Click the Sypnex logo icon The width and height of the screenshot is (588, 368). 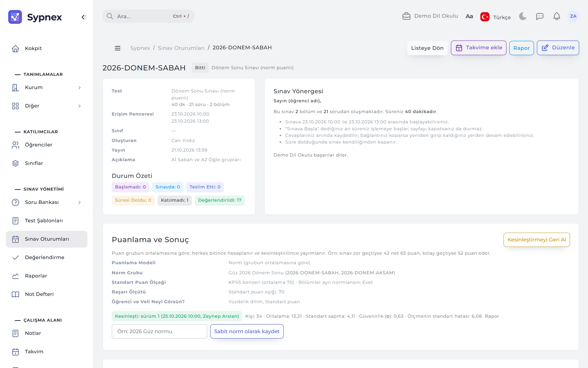(15, 17)
